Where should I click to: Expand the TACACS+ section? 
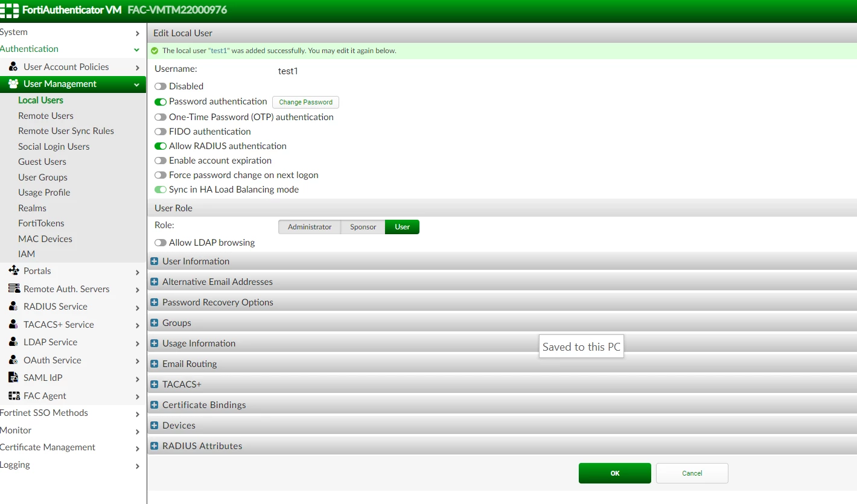point(155,384)
